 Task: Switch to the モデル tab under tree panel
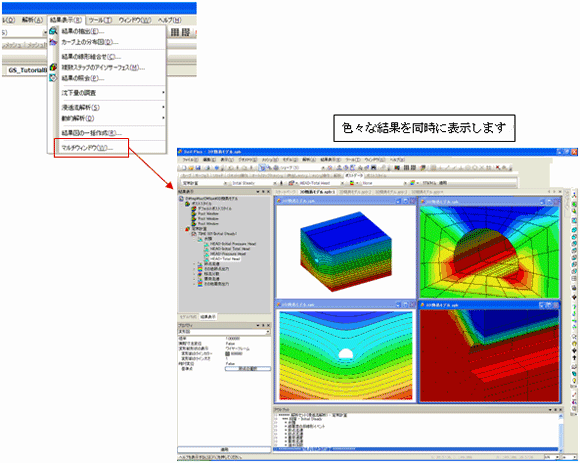188,317
